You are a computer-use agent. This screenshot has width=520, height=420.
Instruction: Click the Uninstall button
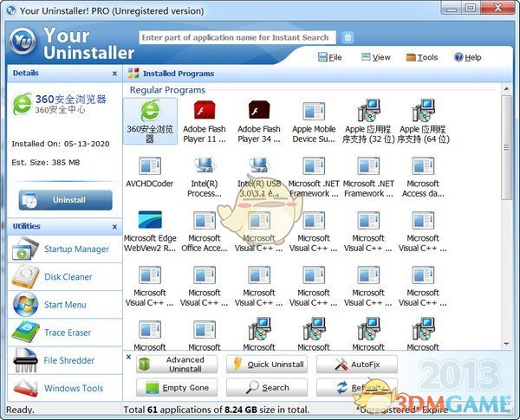[65, 200]
